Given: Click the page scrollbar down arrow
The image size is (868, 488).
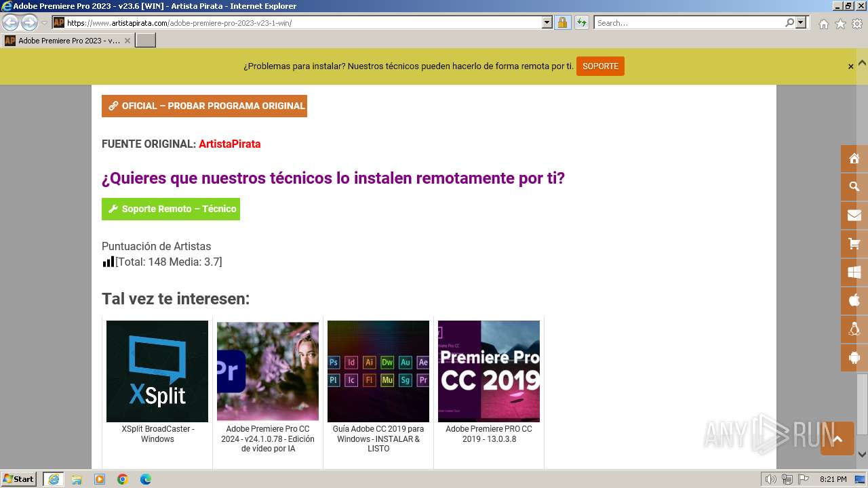Looking at the screenshot, I should 862,455.
